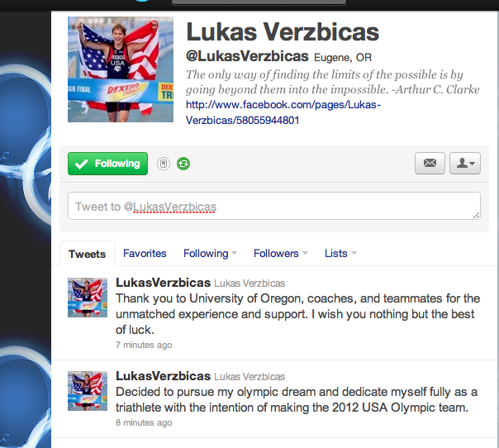Image resolution: width=499 pixels, height=448 pixels.
Task: Click in the Tweet to @LukasVerzbicas field
Action: coord(274,206)
